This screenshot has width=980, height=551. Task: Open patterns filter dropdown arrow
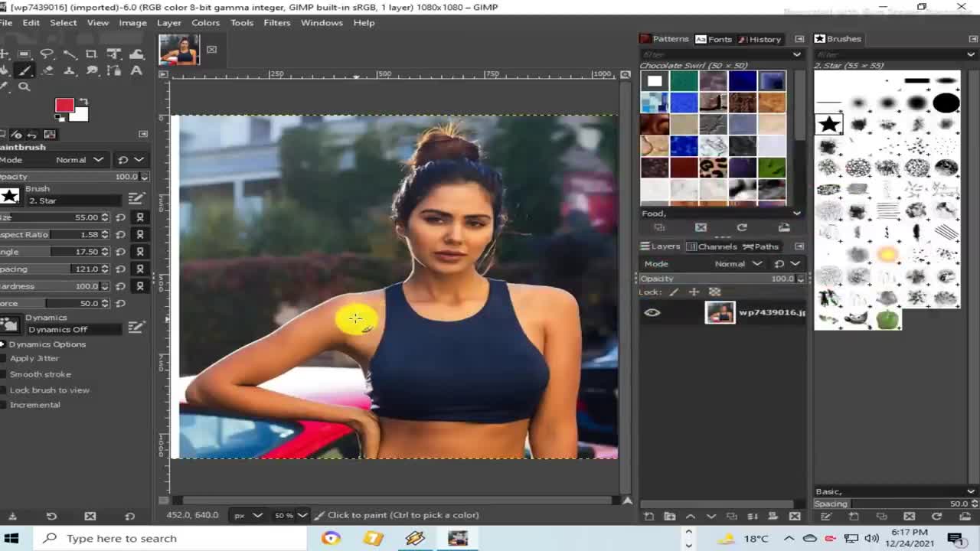click(x=797, y=54)
